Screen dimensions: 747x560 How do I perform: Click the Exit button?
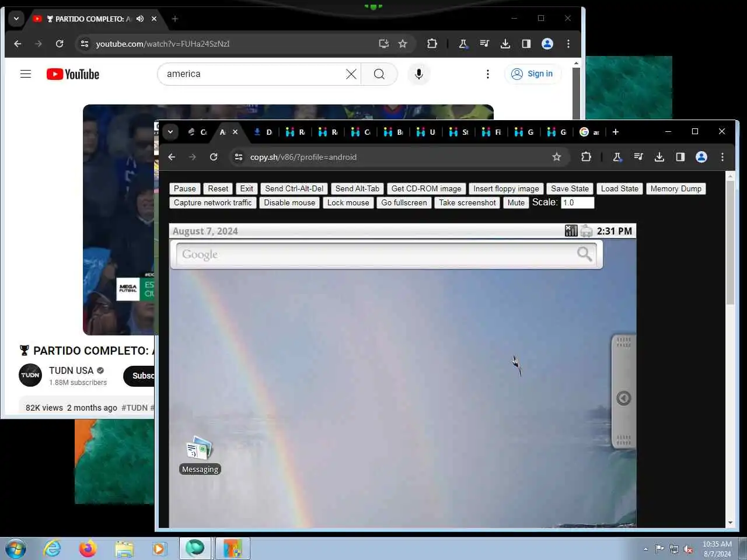click(x=247, y=188)
